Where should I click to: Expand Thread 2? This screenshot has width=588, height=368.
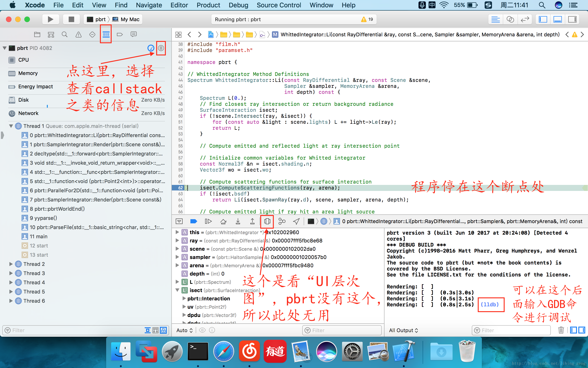tap(11, 264)
